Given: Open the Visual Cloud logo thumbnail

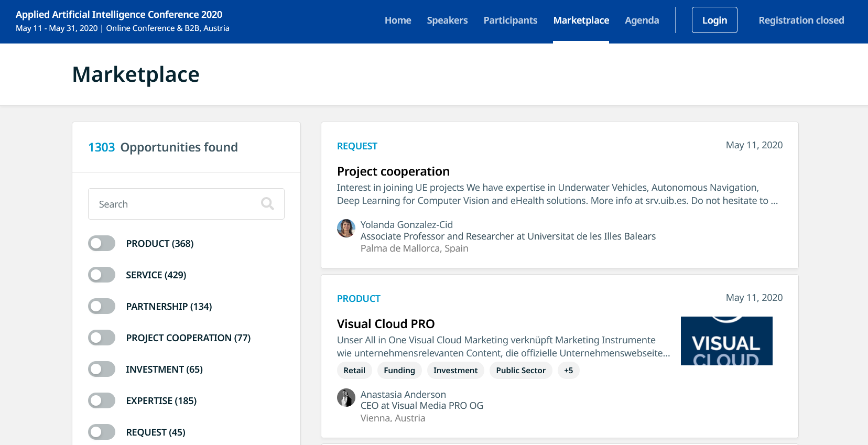Looking at the screenshot, I should pyautogui.click(x=726, y=341).
